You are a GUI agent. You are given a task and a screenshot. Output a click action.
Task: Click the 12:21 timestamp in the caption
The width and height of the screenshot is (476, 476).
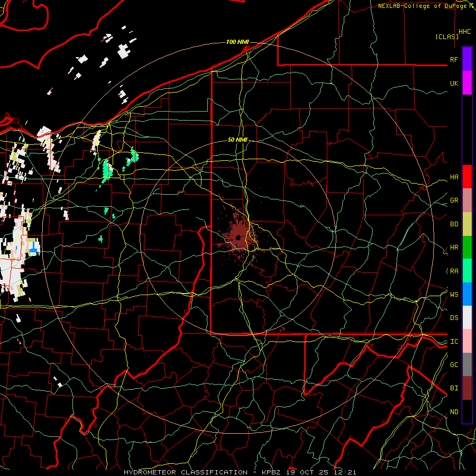(346, 472)
